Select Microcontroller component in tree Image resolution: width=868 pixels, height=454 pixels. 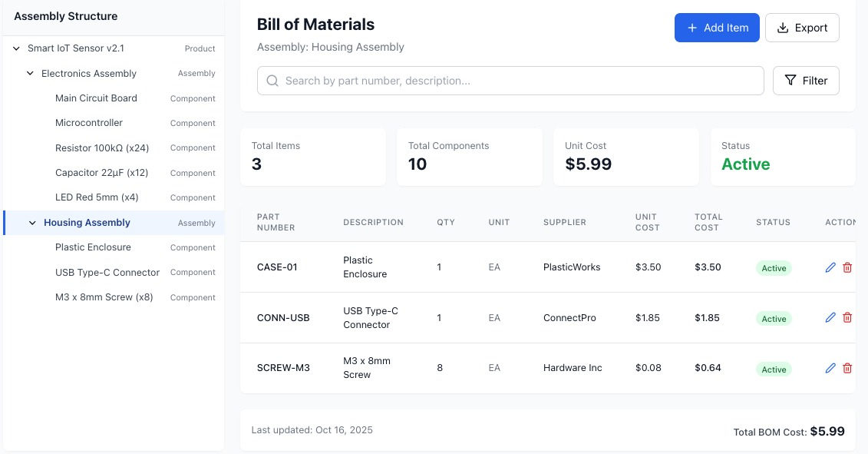coord(89,123)
